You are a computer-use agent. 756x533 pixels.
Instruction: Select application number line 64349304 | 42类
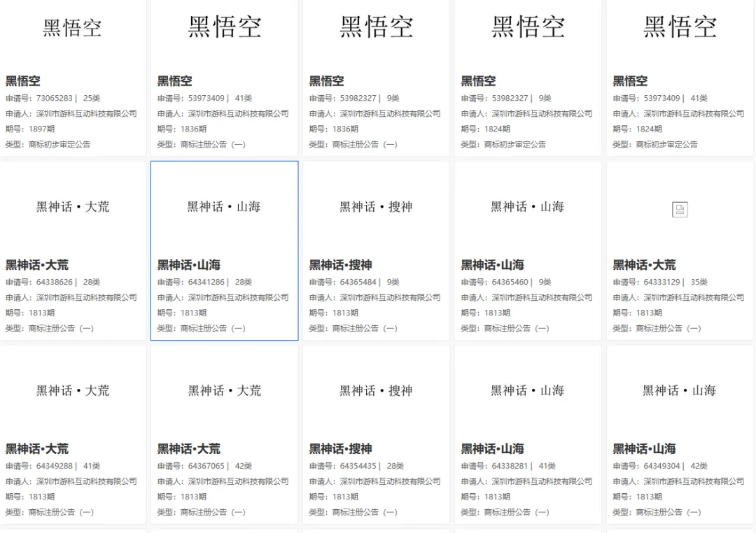[661, 466]
